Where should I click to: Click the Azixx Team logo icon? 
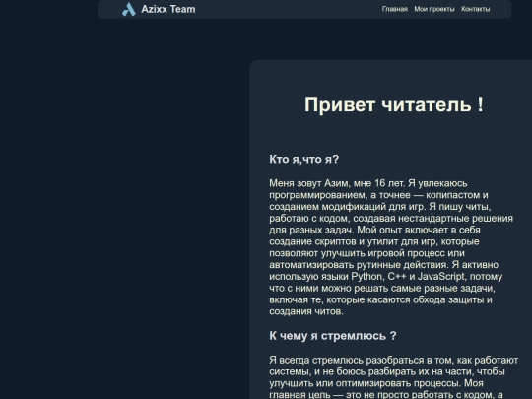tap(129, 9)
